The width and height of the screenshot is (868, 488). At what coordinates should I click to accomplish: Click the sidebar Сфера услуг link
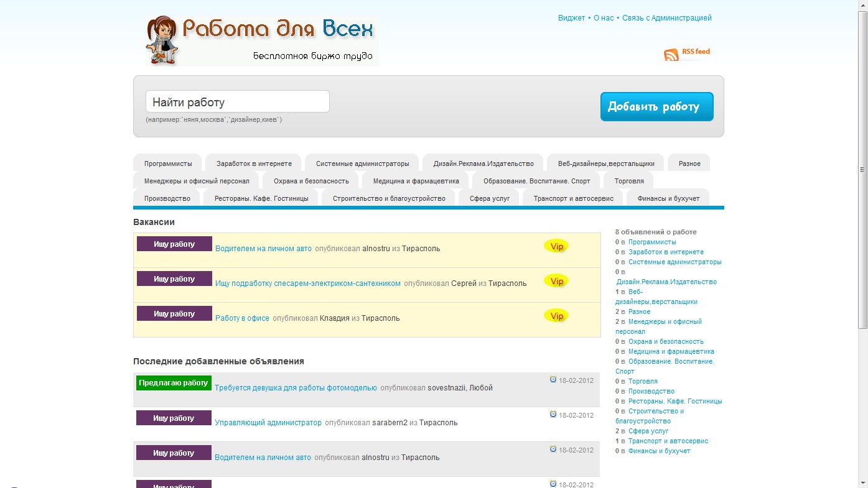[648, 431]
